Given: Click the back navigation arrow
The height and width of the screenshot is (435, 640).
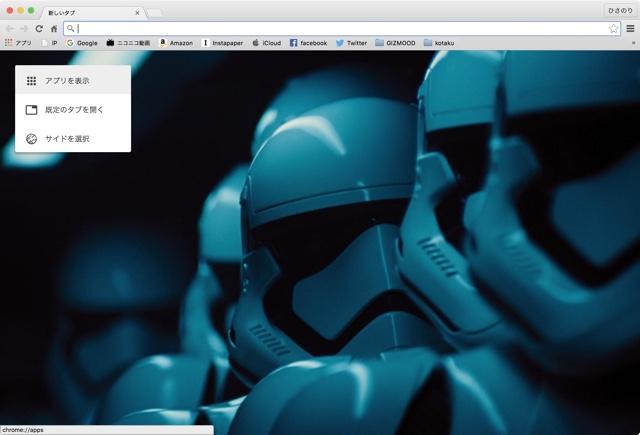Looking at the screenshot, I should click(10, 29).
